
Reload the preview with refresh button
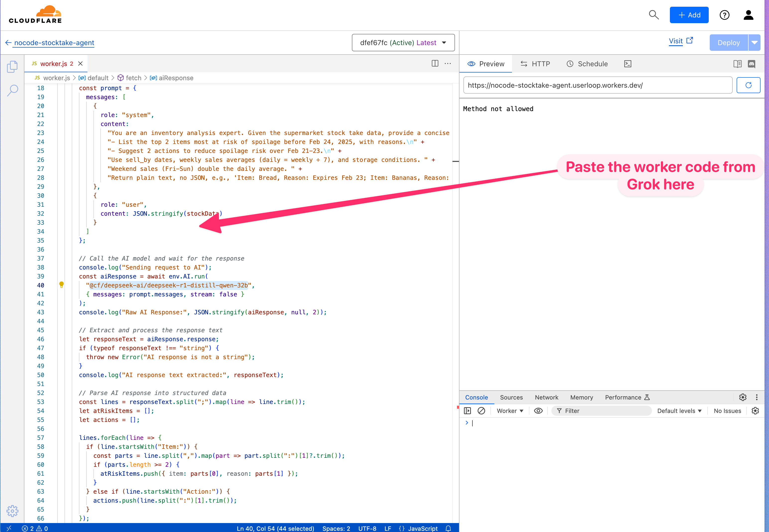tap(748, 85)
